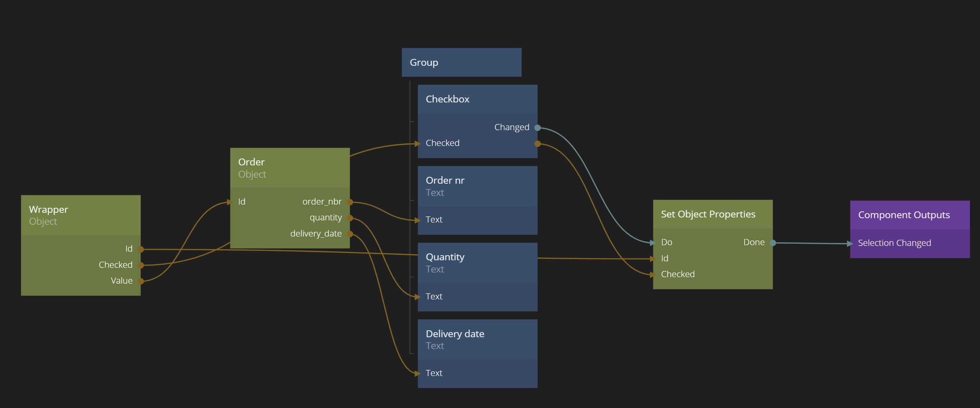Click the delivery_date output port dot
This screenshot has width=980, height=408.
point(350,234)
